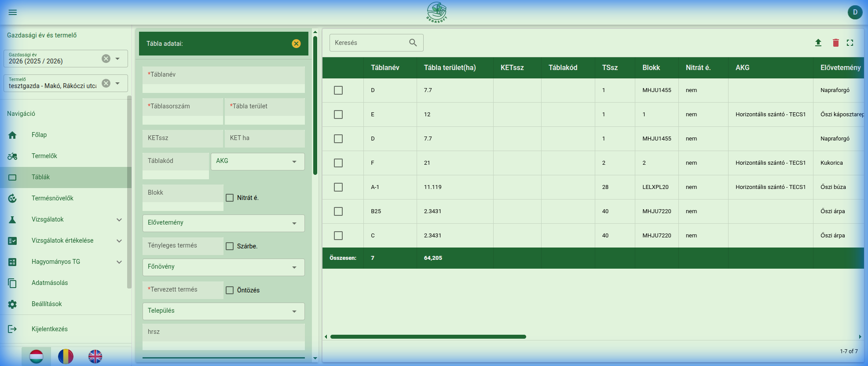Click the search magnifier icon
Viewport: 868px width, 366px height.
[413, 43]
